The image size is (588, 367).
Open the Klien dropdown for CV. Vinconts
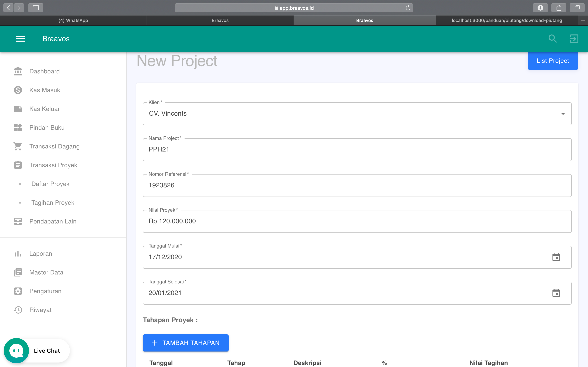click(x=563, y=114)
